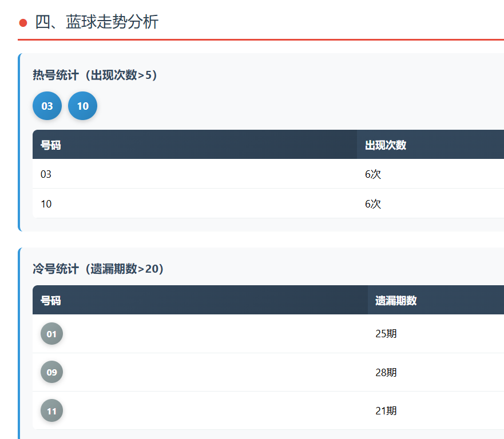Click the 四、蓝球走势分析 section heading

click(97, 22)
